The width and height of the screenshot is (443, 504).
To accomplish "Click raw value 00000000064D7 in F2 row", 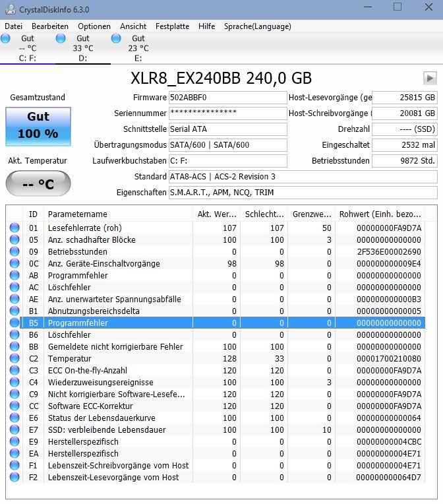I will [389, 478].
